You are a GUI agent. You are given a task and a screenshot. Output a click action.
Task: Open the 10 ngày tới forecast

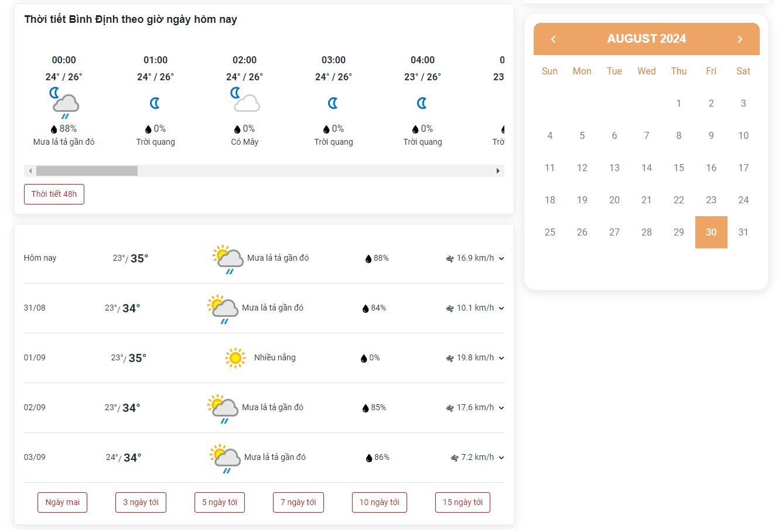(379, 502)
